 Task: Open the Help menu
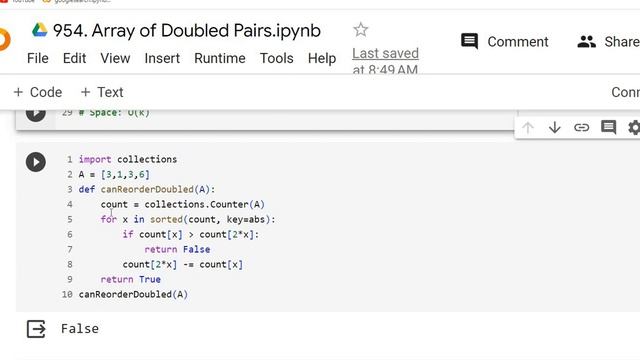click(322, 58)
